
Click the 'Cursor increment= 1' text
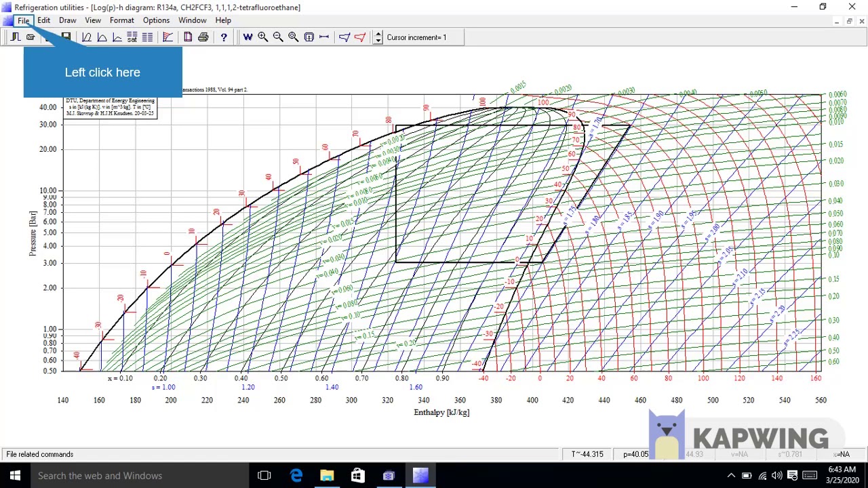416,37
